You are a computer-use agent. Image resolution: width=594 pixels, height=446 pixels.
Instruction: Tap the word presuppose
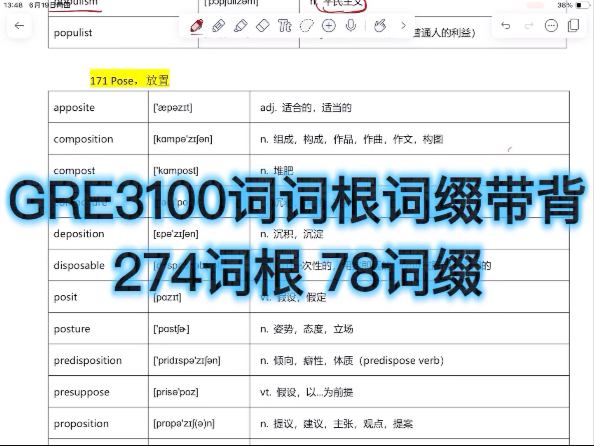tap(81, 392)
